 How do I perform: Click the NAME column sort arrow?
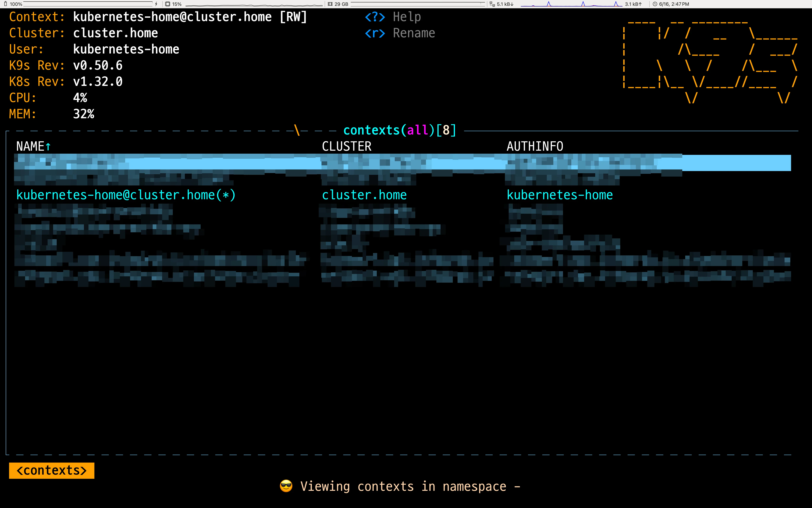coord(48,147)
